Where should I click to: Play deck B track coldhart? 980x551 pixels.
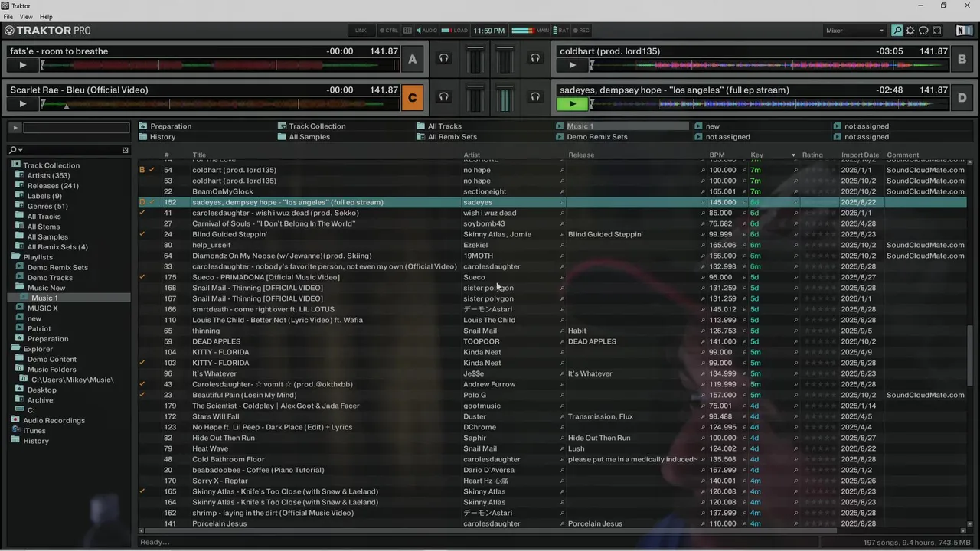[572, 65]
